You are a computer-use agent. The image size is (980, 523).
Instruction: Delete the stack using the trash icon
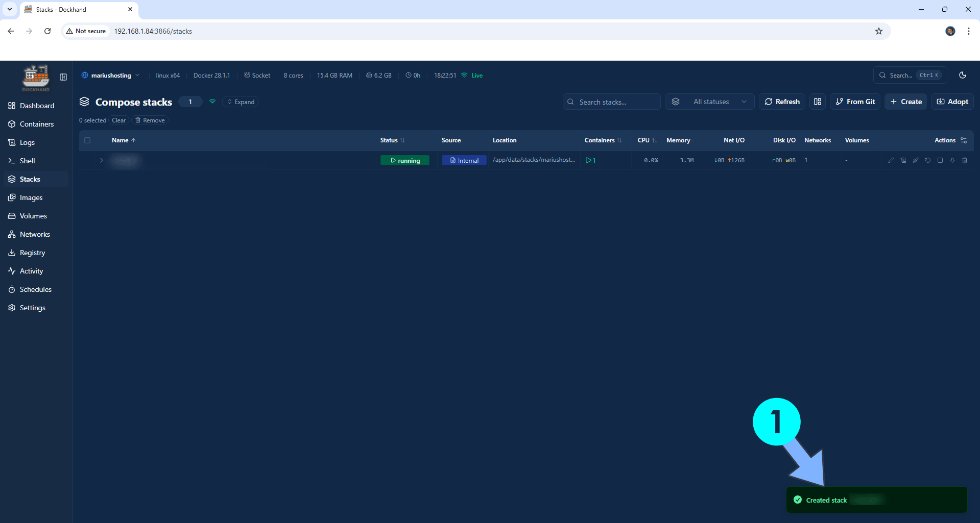(x=965, y=160)
